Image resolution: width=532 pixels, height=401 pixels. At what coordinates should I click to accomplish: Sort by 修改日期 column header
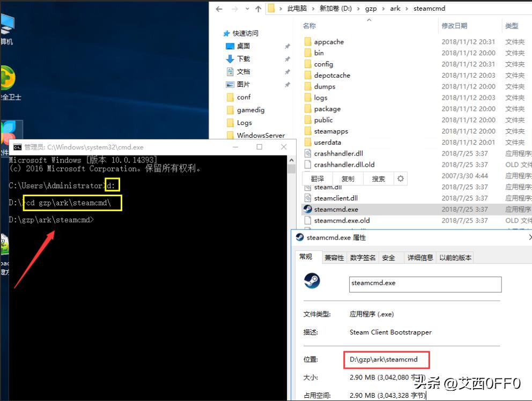454,26
